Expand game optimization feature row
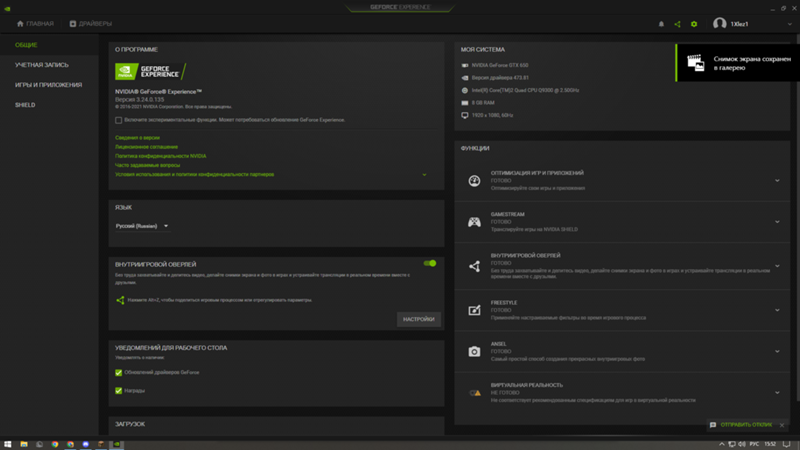Screen dimensions: 800x450 click(x=777, y=181)
